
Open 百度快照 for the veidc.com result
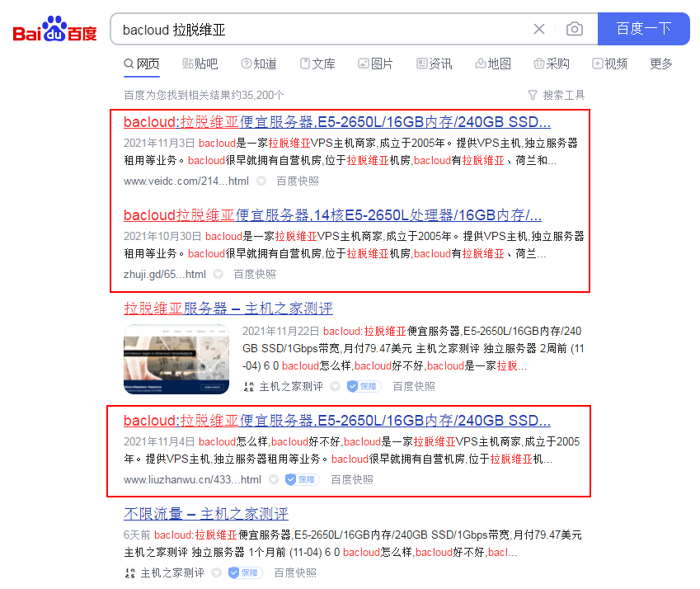click(x=298, y=181)
